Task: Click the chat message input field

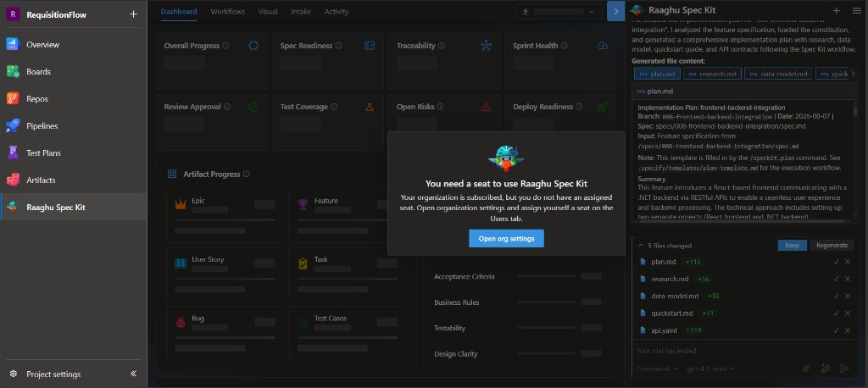Action: point(743,351)
